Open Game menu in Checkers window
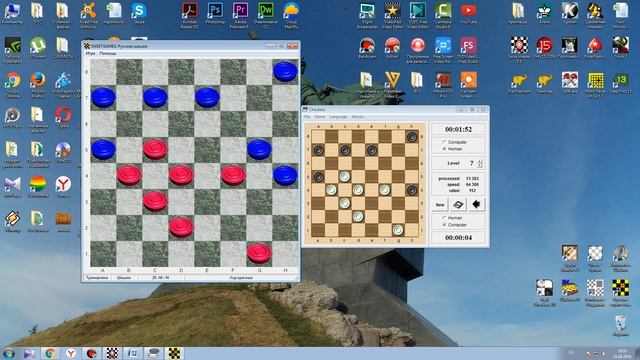Screen dimensions: 640x360 tap(320, 117)
